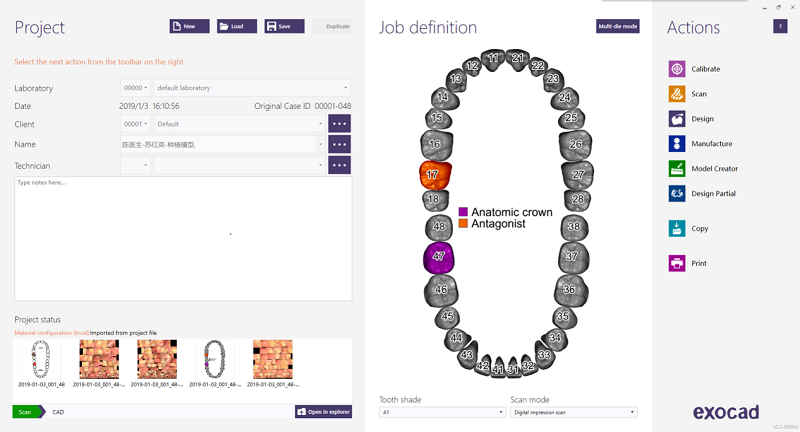800x432 pixels.
Task: Click the Design Partial icon
Action: pyautogui.click(x=677, y=194)
